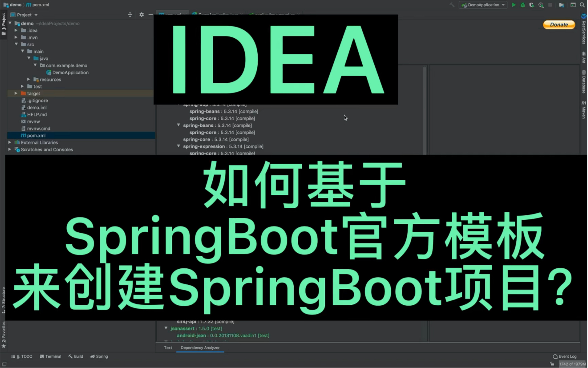Open the Database side tool window
Screen dimensions: 588x368
point(584,82)
